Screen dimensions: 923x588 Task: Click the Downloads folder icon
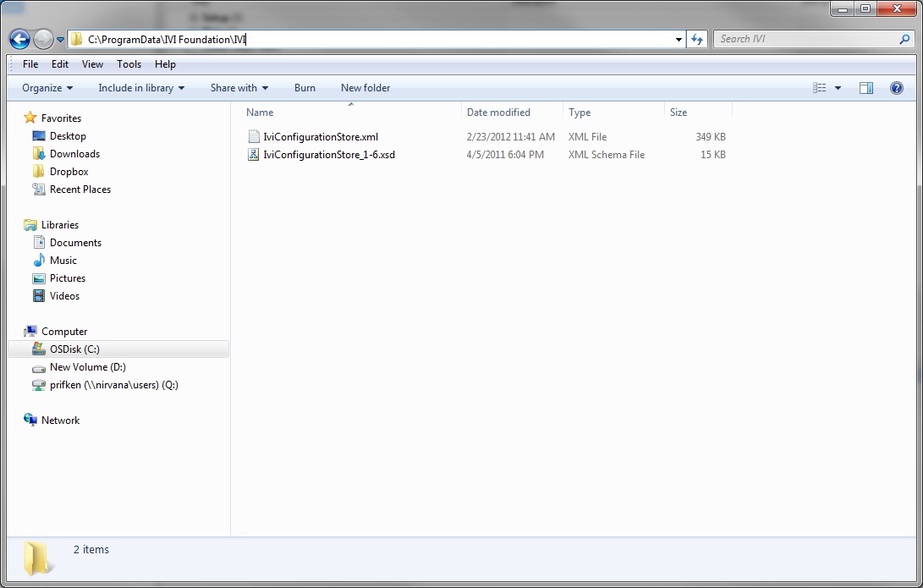click(39, 154)
